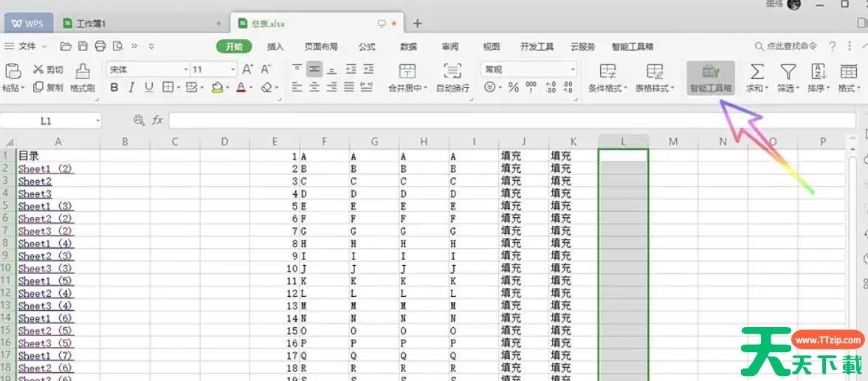This screenshot has width=868, height=381.
Task: Open the cell name box dropdown
Action: click(x=97, y=120)
